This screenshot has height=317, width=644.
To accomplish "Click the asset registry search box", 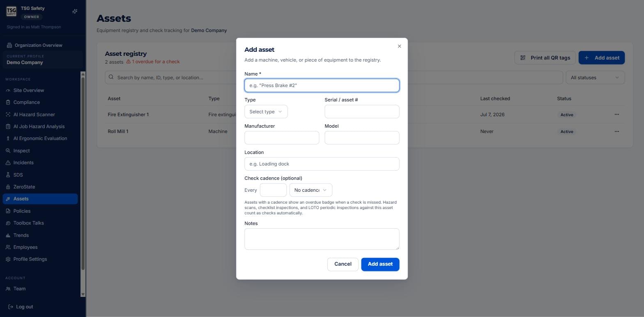I will click(x=333, y=78).
